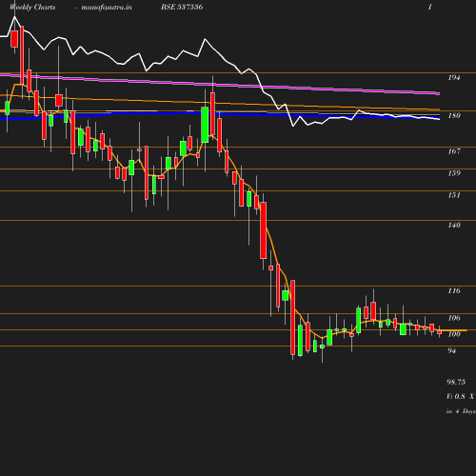Screen dimensions: 476x476
Task: Click the 'in 4 Days' text
Action: pos(461,411)
